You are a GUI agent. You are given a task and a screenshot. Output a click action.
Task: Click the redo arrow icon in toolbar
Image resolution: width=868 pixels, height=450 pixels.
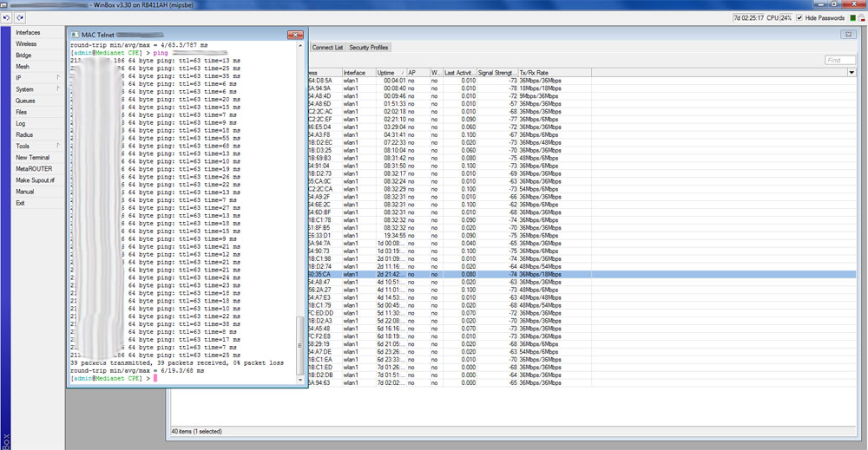point(20,17)
